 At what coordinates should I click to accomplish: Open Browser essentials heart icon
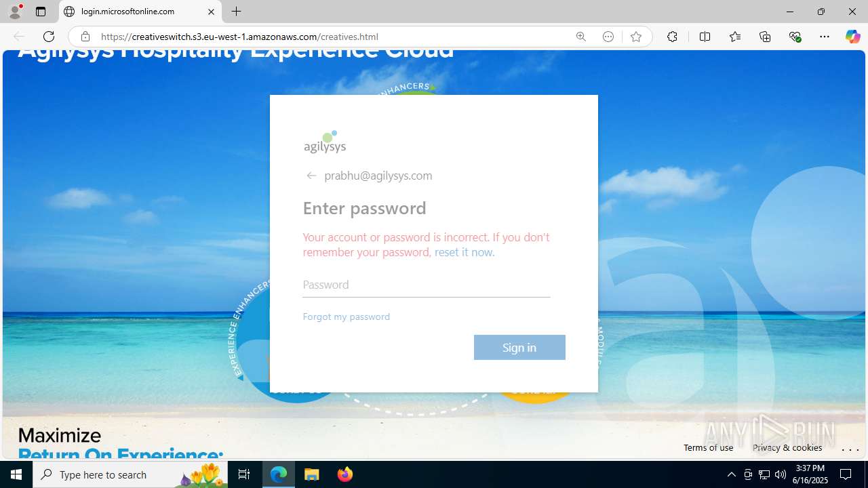coord(795,37)
